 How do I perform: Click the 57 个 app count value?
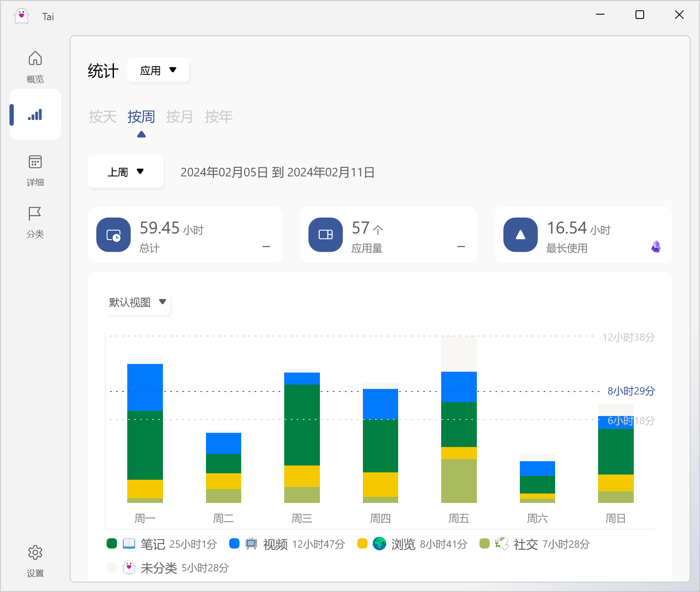pyautogui.click(x=367, y=228)
